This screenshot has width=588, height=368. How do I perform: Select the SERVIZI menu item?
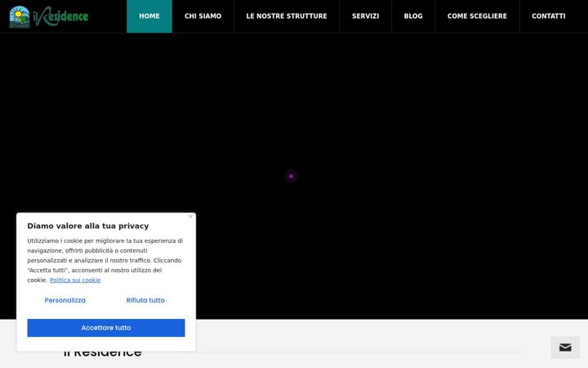(366, 16)
